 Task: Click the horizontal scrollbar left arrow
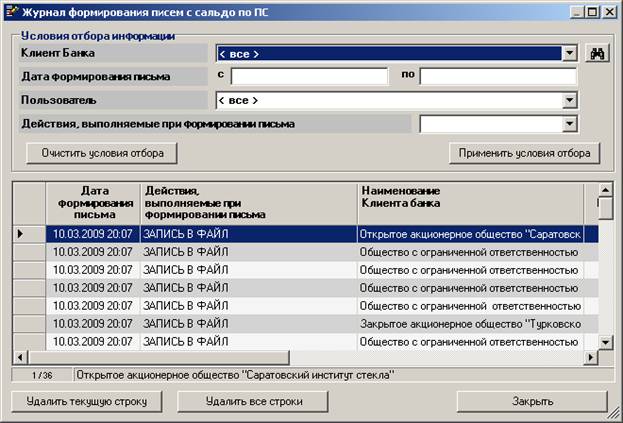(19, 358)
